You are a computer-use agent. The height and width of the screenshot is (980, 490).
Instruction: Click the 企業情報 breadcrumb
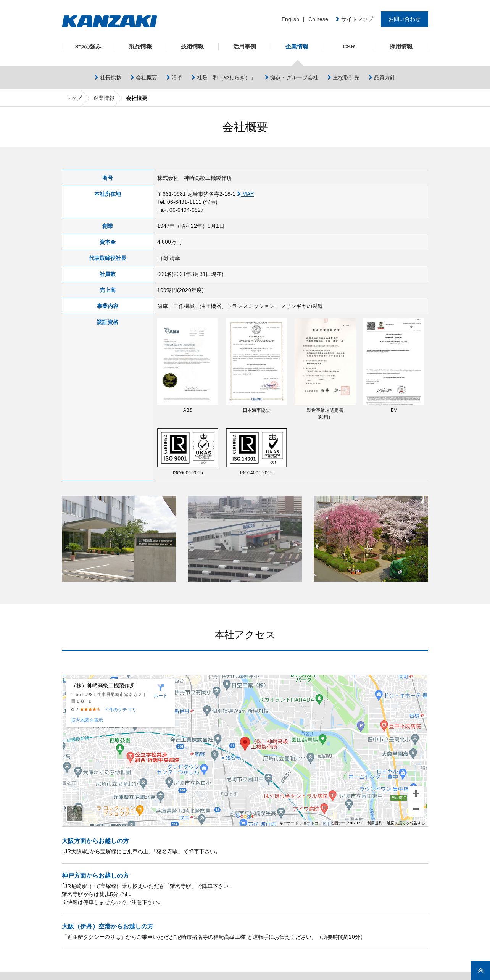(x=104, y=98)
